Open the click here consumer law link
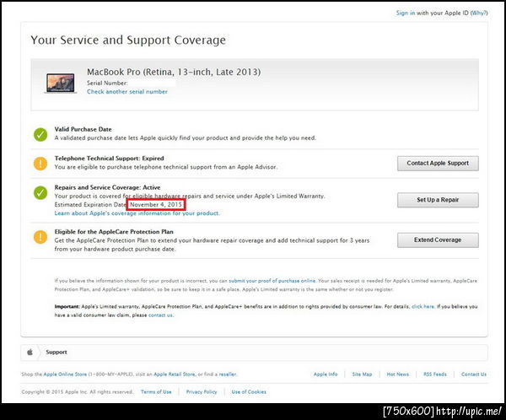The image size is (506, 420). point(423,306)
